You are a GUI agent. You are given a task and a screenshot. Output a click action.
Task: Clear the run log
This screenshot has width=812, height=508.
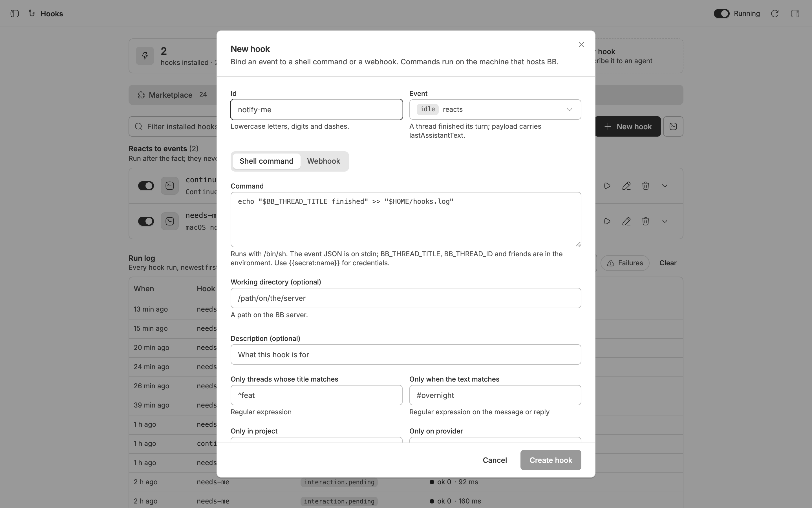coord(668,263)
